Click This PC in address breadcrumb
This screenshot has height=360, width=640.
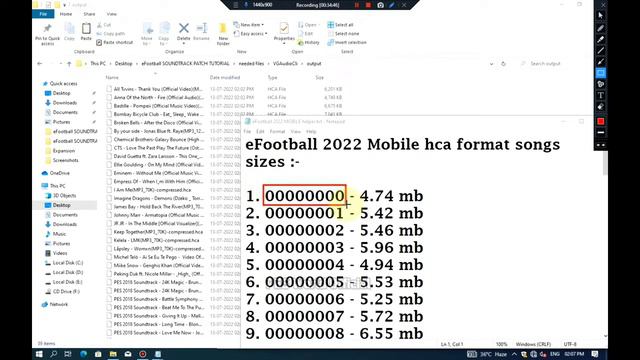coord(98,64)
